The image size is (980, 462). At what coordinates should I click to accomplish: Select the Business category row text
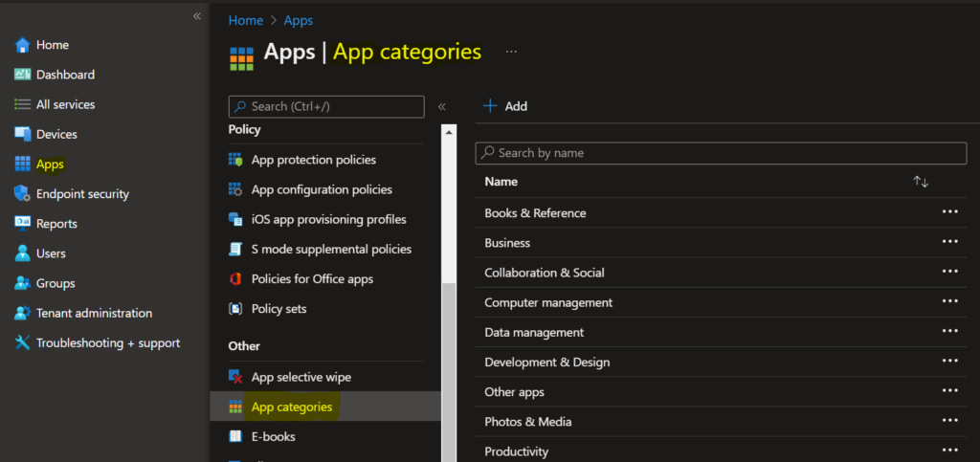point(507,243)
